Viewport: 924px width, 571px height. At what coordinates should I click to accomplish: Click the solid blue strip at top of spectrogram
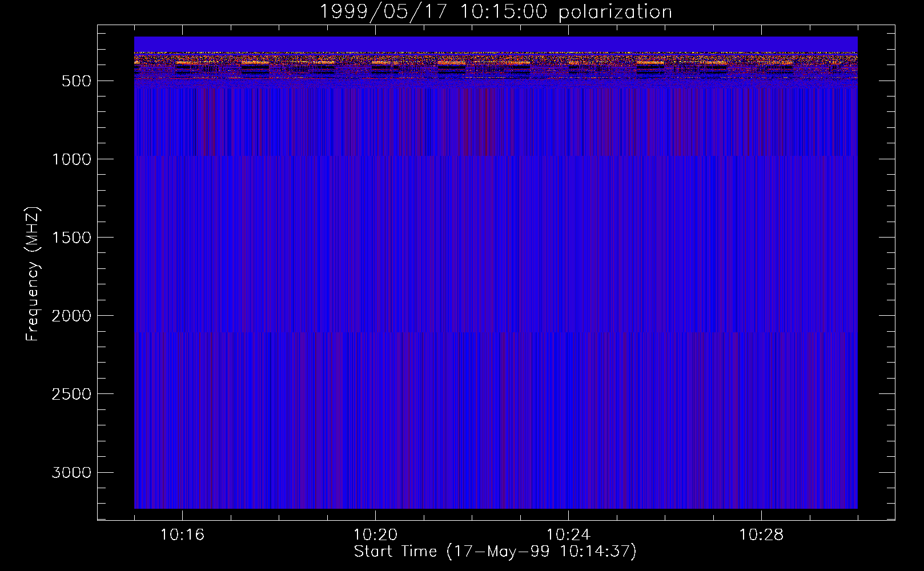[x=496, y=44]
